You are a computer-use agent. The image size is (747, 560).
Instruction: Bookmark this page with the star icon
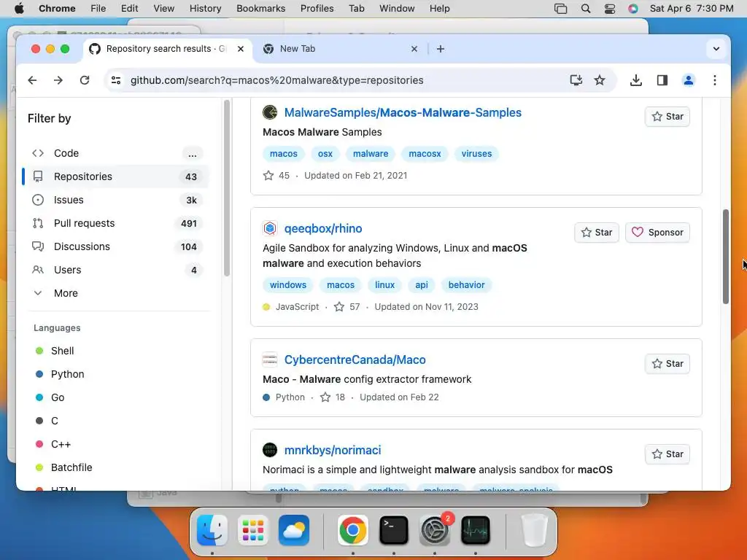(x=600, y=80)
